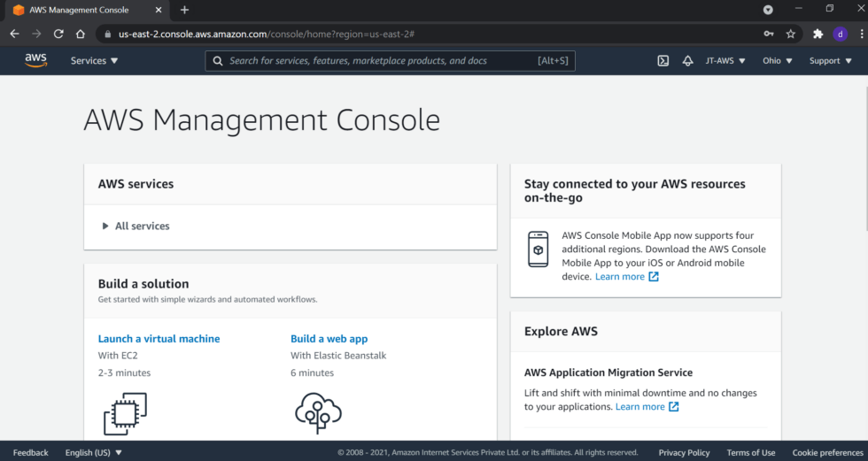The width and height of the screenshot is (868, 461).
Task: Close the AWS Management Console tab
Action: tap(159, 10)
